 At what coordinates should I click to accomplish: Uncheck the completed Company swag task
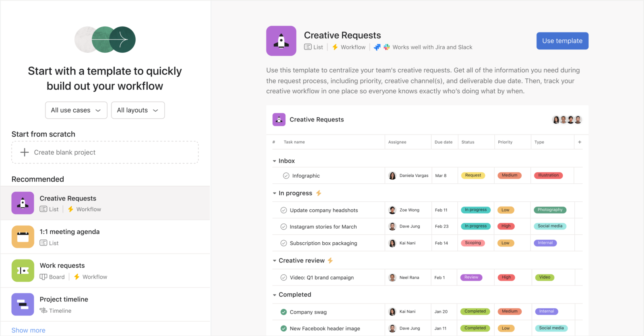pyautogui.click(x=283, y=311)
